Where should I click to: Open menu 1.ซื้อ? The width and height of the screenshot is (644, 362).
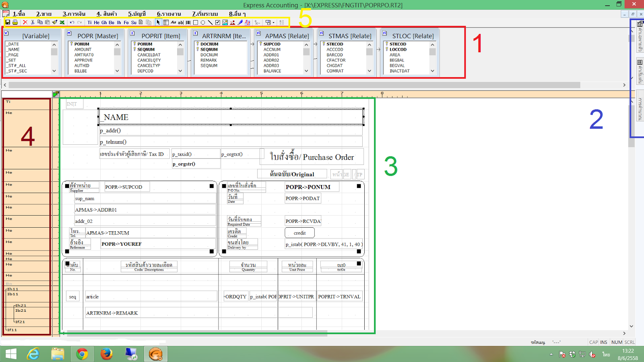click(19, 14)
